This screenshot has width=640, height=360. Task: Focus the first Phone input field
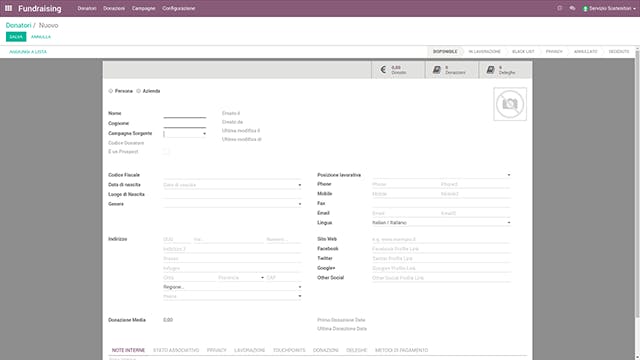(x=405, y=184)
